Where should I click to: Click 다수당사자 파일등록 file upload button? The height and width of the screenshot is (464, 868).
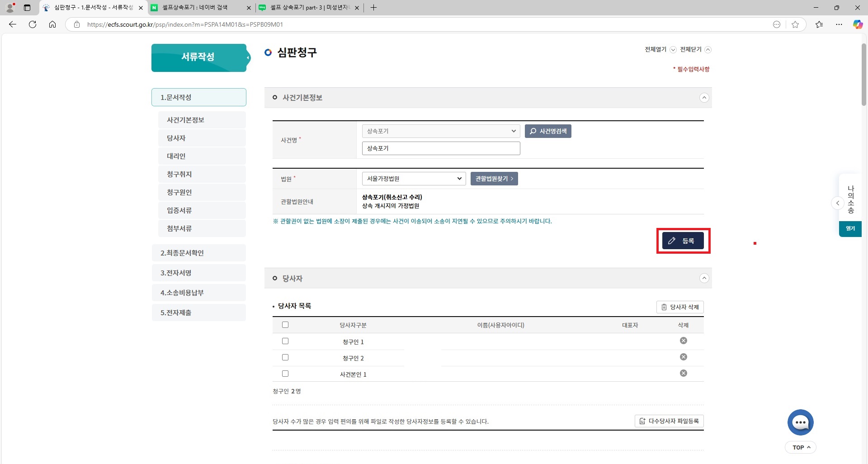click(668, 421)
